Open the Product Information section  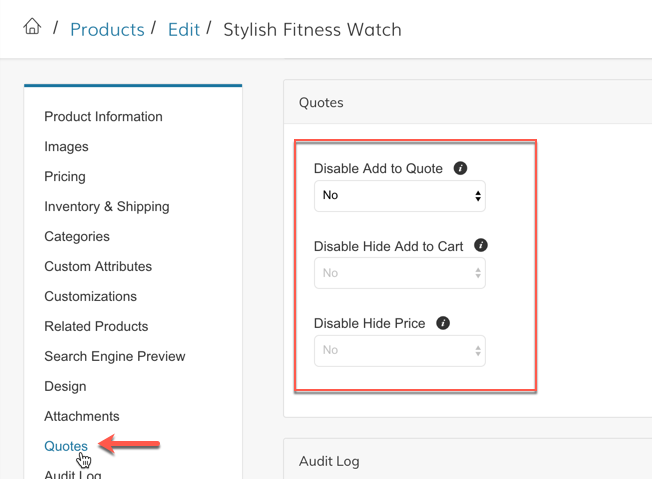click(x=103, y=117)
